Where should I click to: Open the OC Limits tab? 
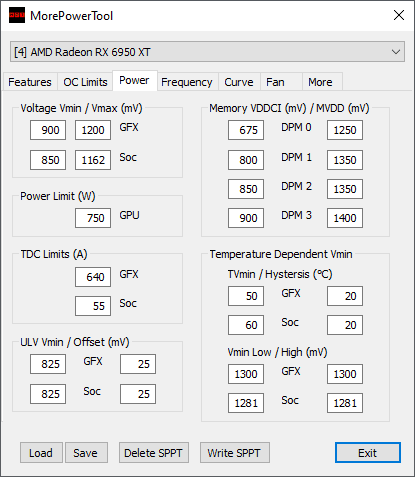(x=85, y=82)
